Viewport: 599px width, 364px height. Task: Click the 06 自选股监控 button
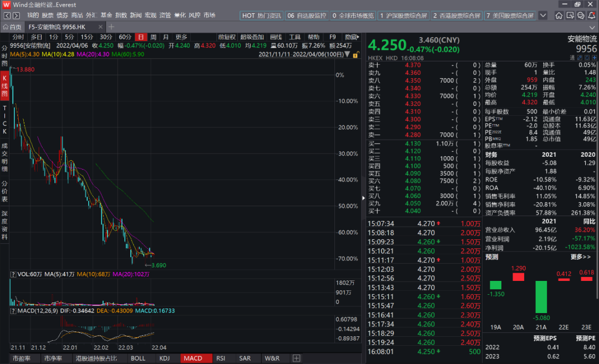click(307, 16)
